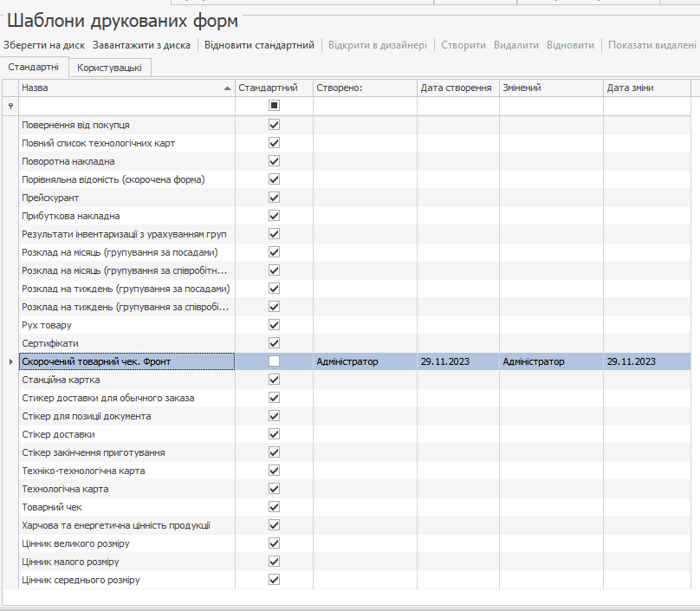Click the grid corner selector above the row indicators
The height and width of the screenshot is (611, 700).
click(10, 88)
